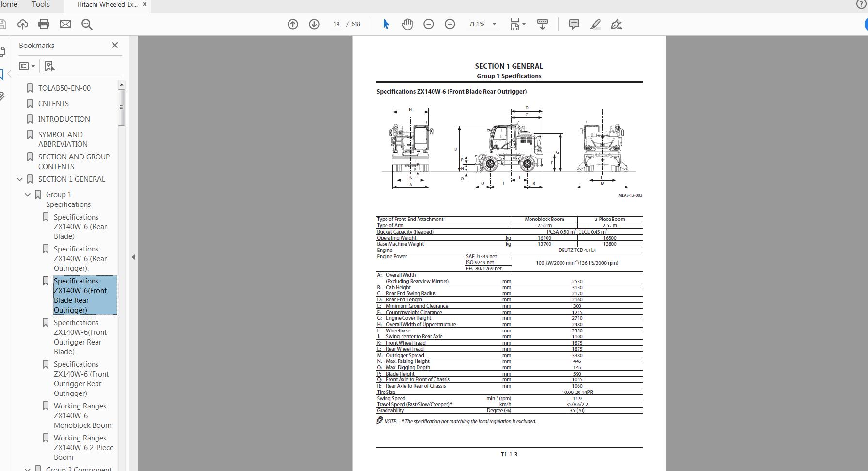Go to previous page arrow icon
This screenshot has height=471, width=868.
pyautogui.click(x=293, y=24)
